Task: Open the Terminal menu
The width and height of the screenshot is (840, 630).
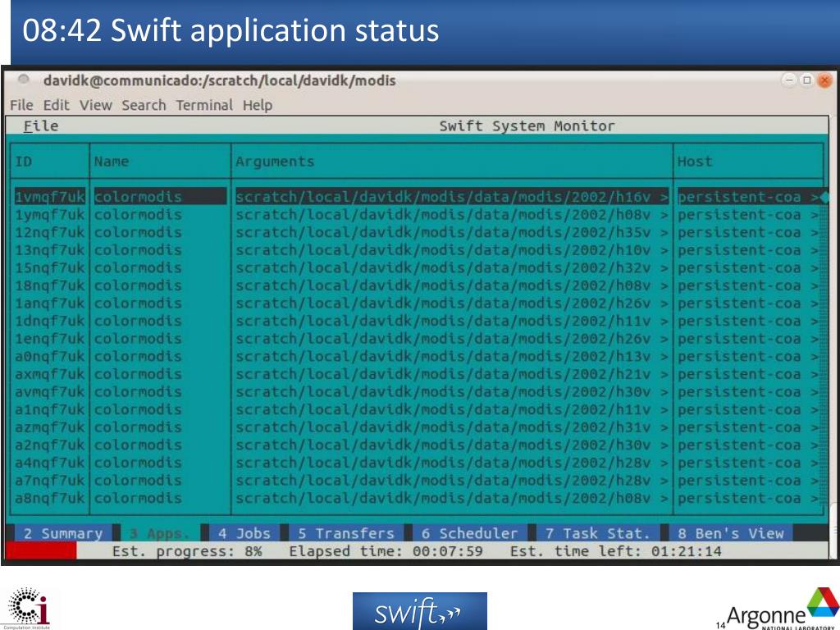Action: click(204, 105)
